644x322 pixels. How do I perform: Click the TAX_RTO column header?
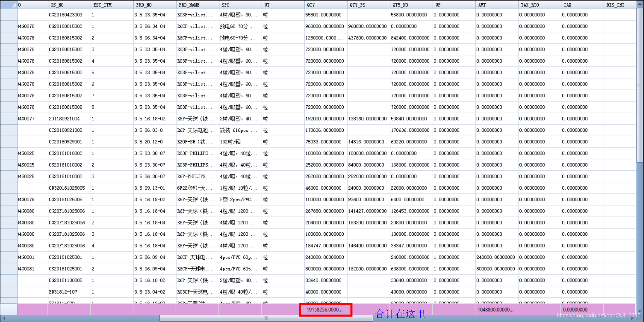(x=539, y=5)
